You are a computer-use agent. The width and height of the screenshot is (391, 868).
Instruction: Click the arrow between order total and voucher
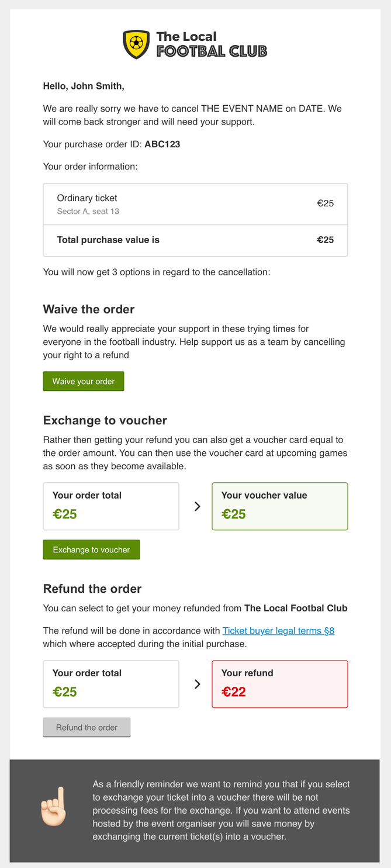click(x=197, y=506)
